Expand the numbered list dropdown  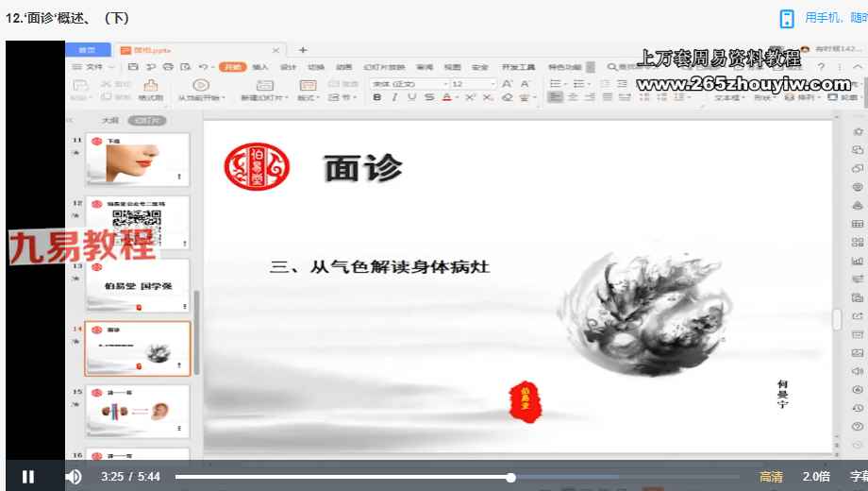(x=589, y=84)
